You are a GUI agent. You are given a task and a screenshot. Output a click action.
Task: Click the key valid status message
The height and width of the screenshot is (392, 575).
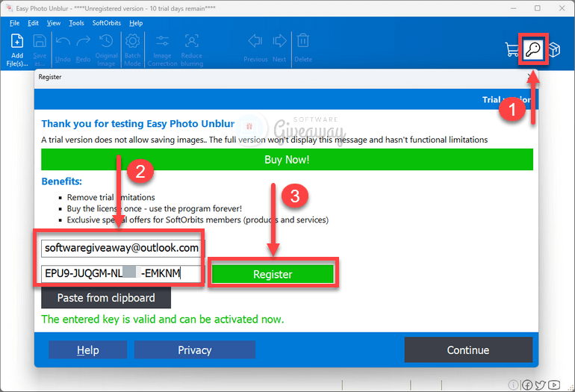(163, 319)
